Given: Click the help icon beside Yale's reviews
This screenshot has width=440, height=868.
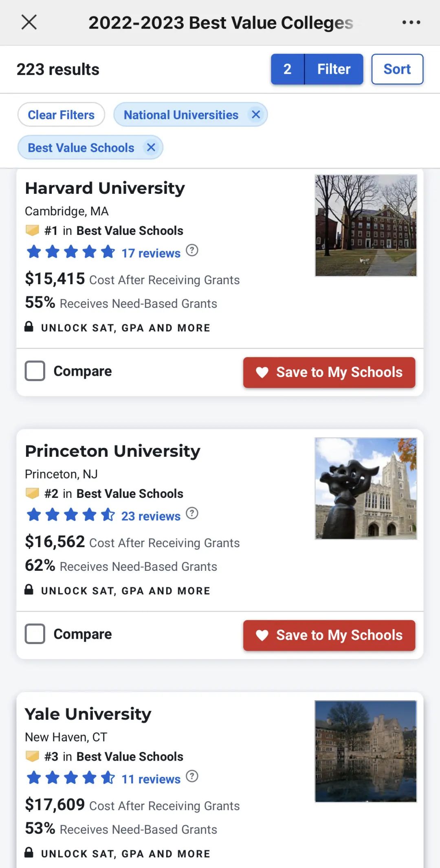Looking at the screenshot, I should [192, 776].
